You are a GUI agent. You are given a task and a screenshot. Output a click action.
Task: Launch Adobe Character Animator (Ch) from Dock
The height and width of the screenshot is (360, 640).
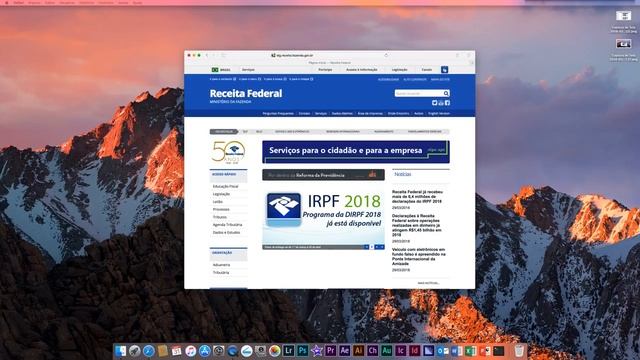372,351
